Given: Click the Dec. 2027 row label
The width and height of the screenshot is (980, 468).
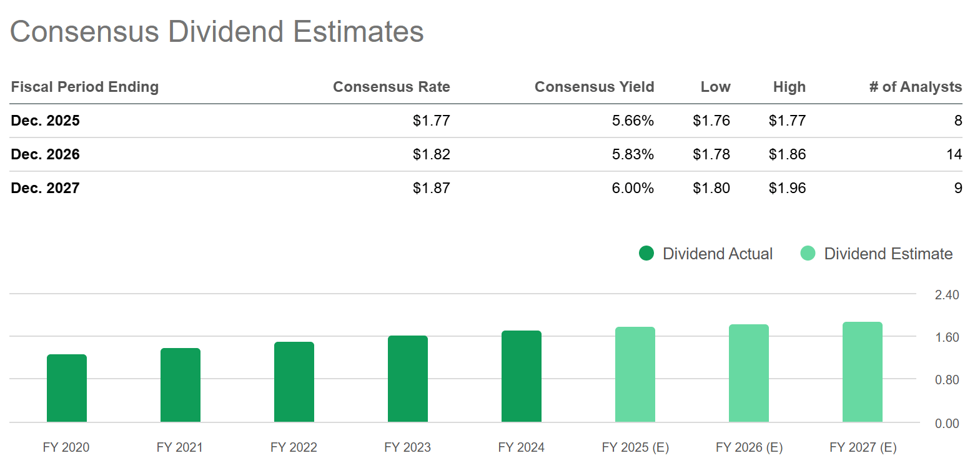Looking at the screenshot, I should point(46,188).
